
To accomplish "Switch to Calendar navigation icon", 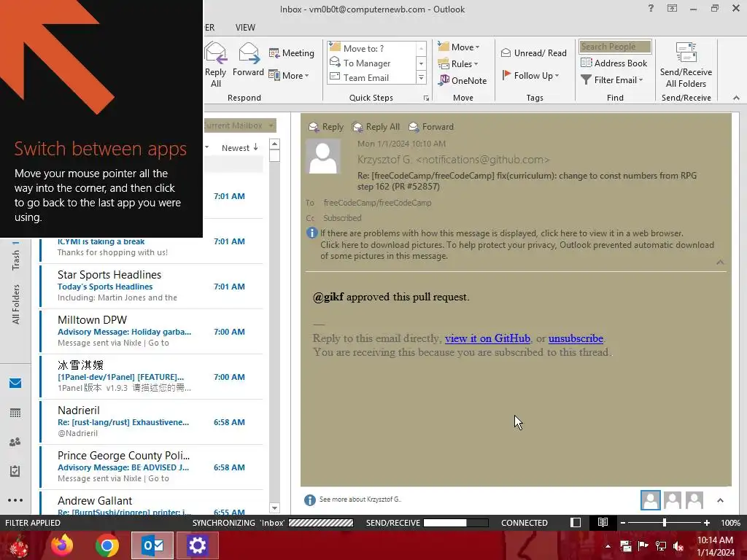I will tap(15, 413).
